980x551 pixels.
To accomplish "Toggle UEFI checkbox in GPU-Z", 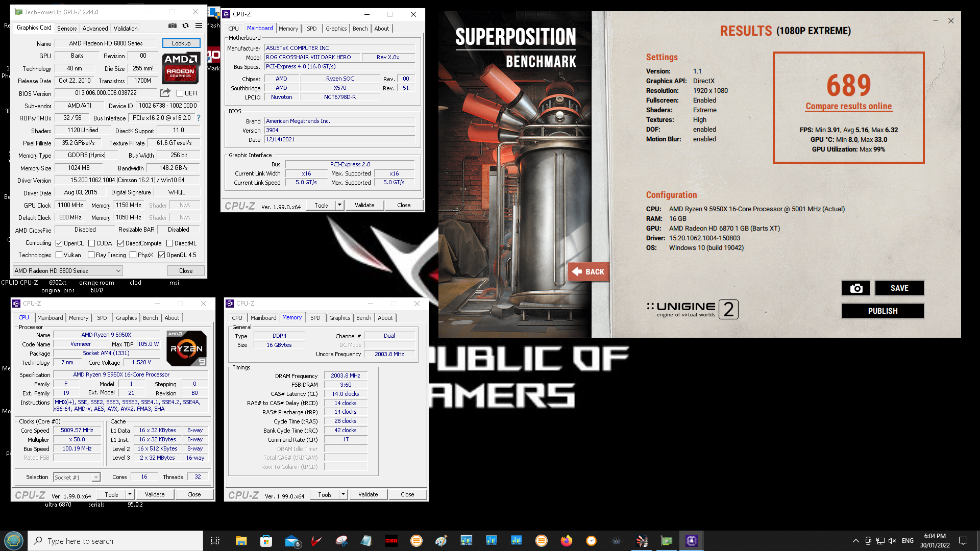I will coord(180,93).
